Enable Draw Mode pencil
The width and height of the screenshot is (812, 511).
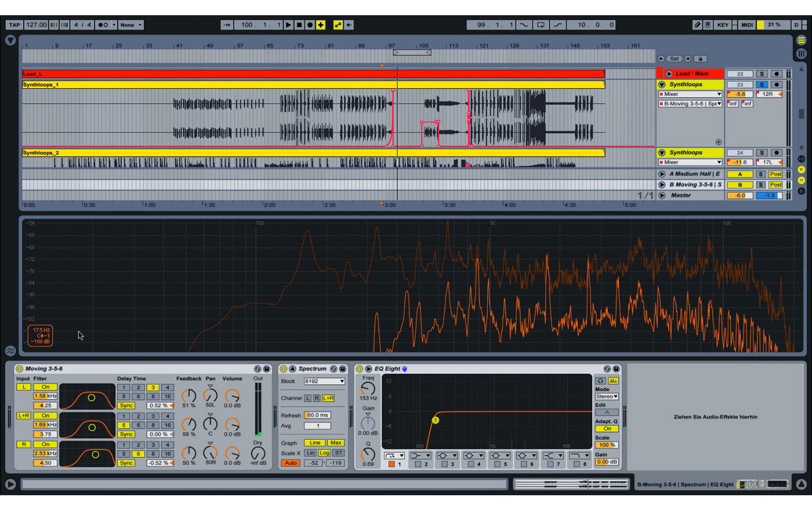coord(697,25)
